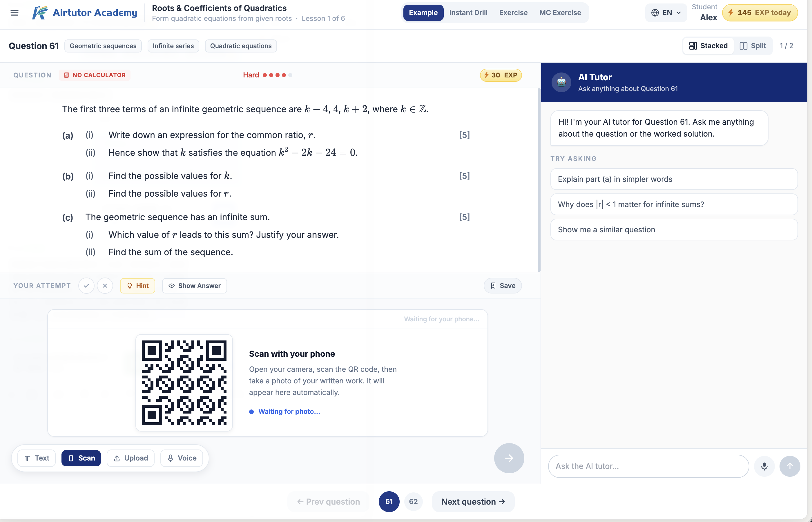Image resolution: width=812 pixels, height=522 pixels.
Task: Click Show Answer button
Action: click(195, 286)
